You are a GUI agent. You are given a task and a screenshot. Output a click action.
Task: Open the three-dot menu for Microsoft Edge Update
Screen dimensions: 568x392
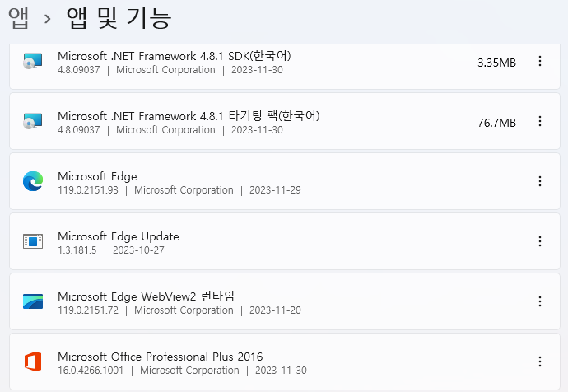point(540,241)
